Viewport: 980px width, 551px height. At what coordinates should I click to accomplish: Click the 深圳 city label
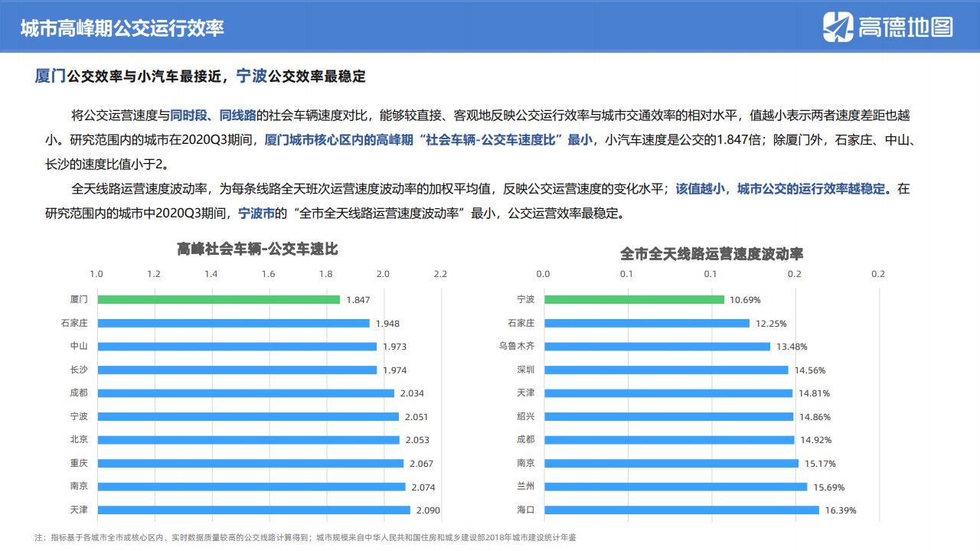click(526, 370)
